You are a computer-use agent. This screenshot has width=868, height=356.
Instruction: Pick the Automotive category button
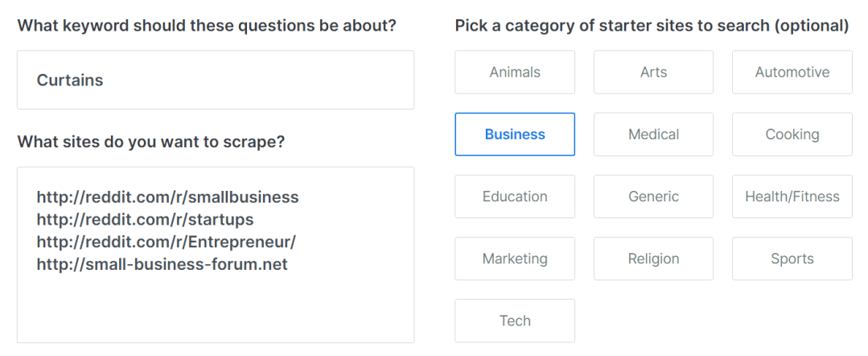coord(792,72)
